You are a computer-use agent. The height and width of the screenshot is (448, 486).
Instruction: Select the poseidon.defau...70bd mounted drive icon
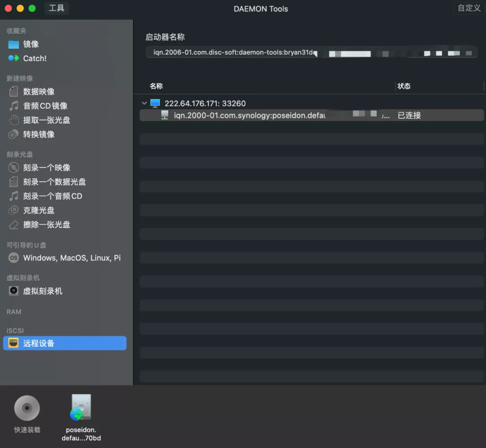coord(81,407)
